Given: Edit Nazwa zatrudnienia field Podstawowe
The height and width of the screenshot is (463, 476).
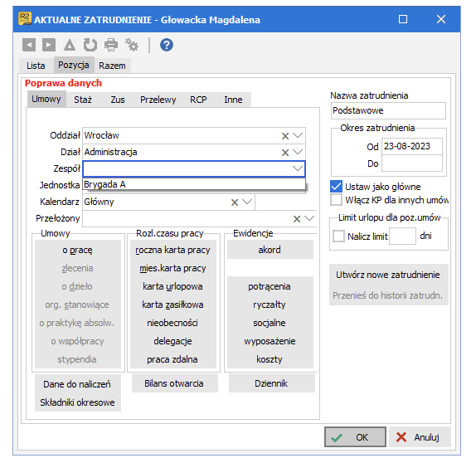Looking at the screenshot, I should point(388,110).
